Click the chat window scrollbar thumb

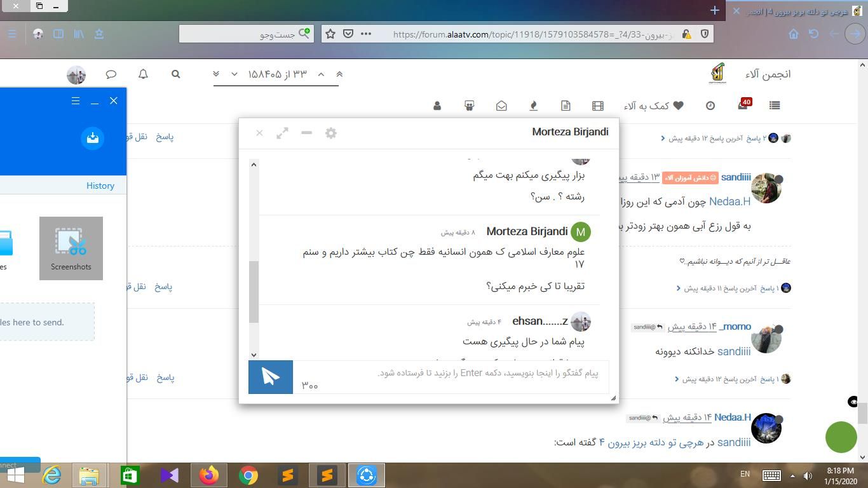(x=254, y=291)
